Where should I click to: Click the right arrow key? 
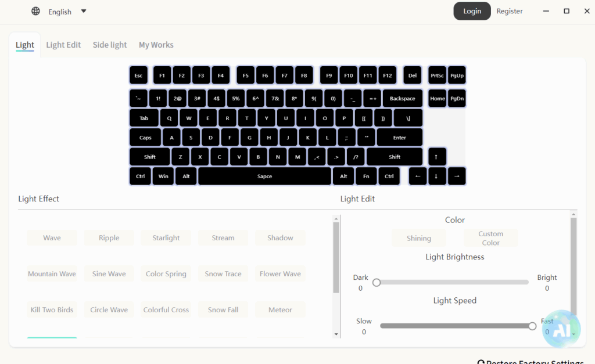point(457,176)
